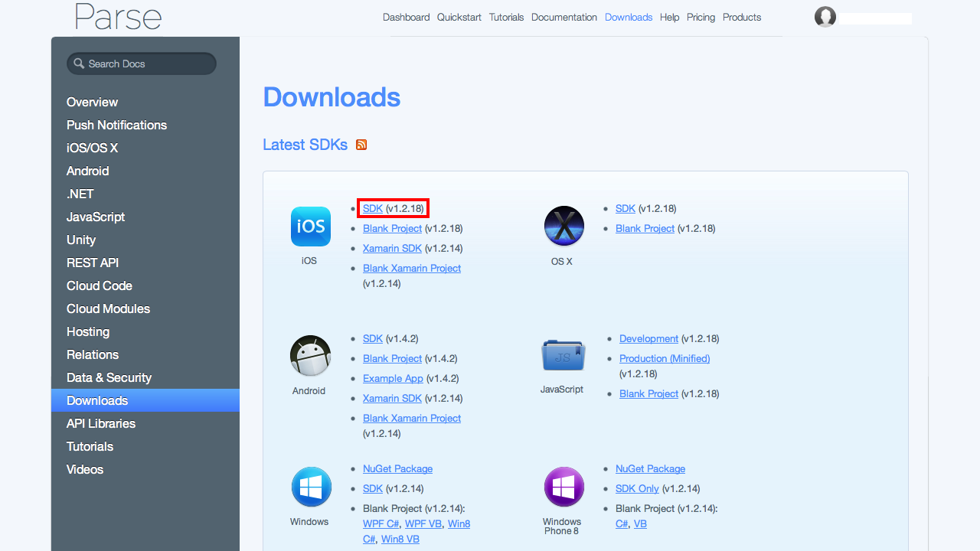Image resolution: width=980 pixels, height=551 pixels.
Task: Download the Windows SDK v1.2.14 link
Action: point(373,488)
